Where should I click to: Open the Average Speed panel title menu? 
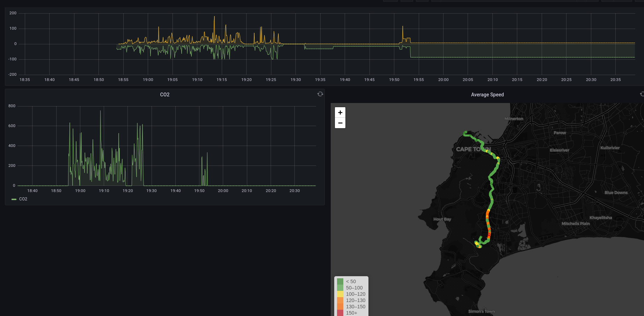coord(487,95)
